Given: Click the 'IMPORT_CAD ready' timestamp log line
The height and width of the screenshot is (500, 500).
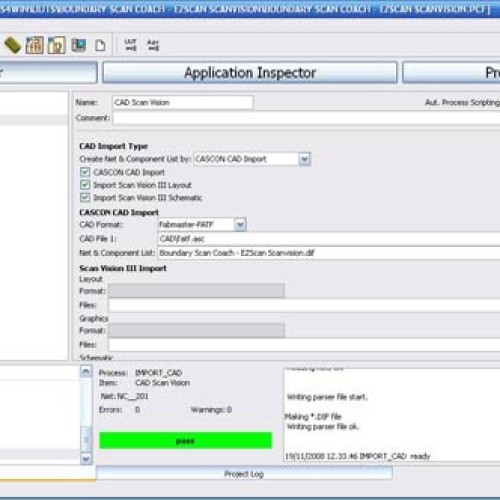Looking at the screenshot, I should click(x=358, y=456).
